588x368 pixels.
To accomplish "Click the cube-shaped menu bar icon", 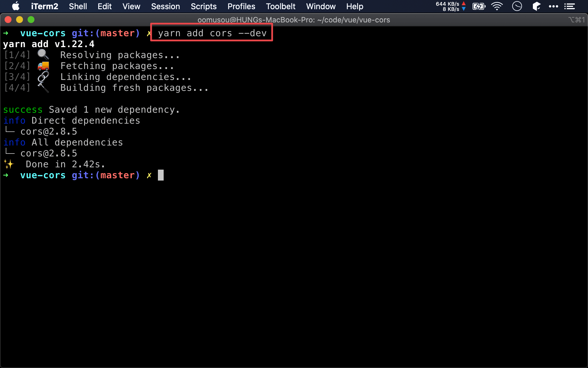I will (x=536, y=6).
